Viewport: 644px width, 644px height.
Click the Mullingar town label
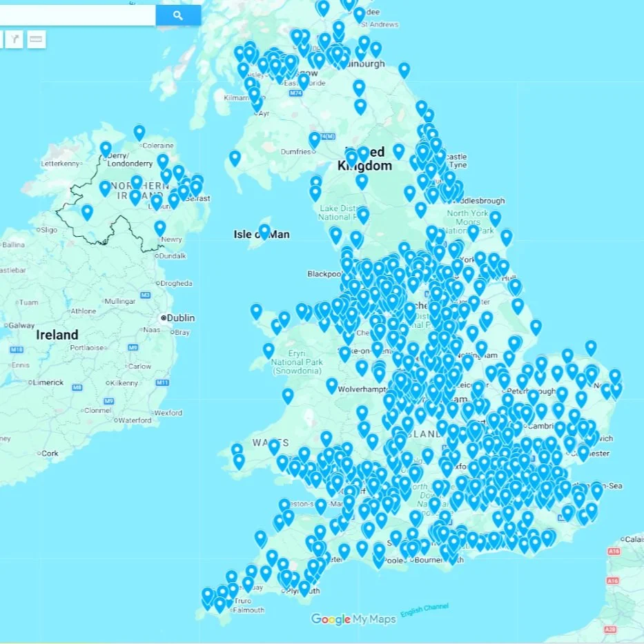(x=120, y=301)
